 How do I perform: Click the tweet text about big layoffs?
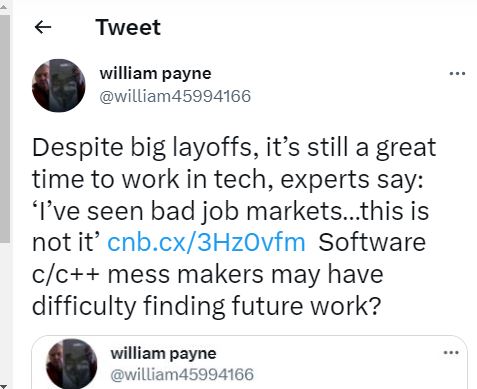pos(234,227)
